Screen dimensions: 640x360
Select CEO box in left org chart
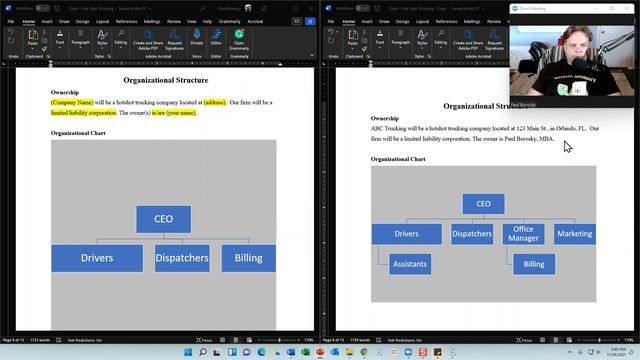[163, 219]
